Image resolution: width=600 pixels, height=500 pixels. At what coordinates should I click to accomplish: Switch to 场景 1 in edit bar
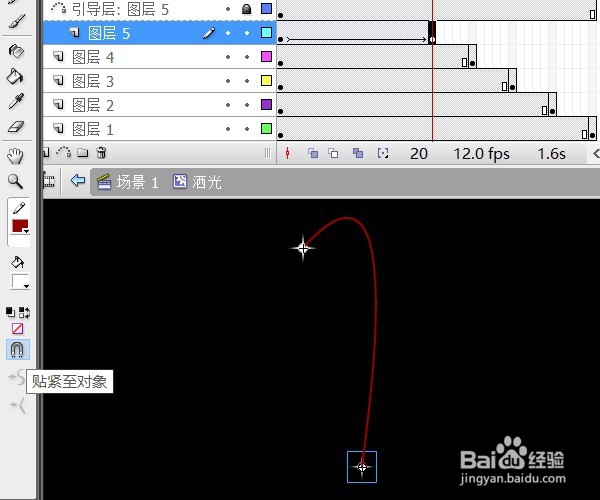pyautogui.click(x=127, y=182)
